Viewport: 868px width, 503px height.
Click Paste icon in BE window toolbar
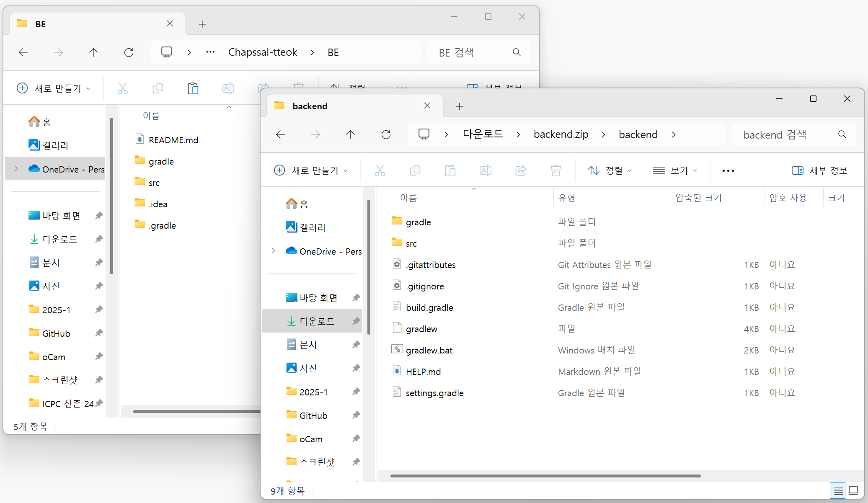click(x=193, y=88)
